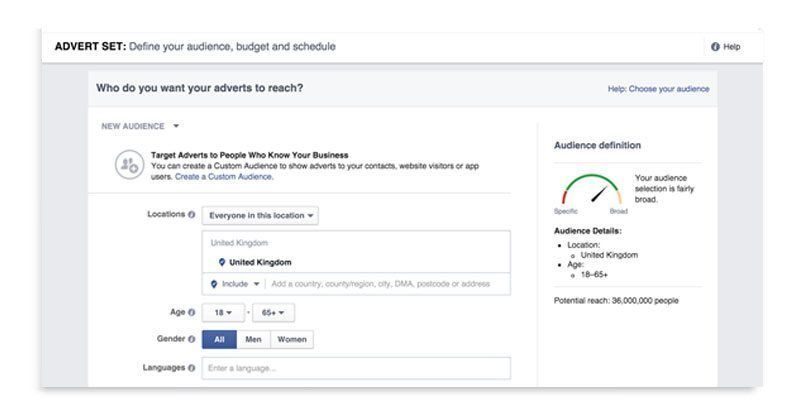Select Men gender option
The height and width of the screenshot is (405, 800).
coord(253,339)
